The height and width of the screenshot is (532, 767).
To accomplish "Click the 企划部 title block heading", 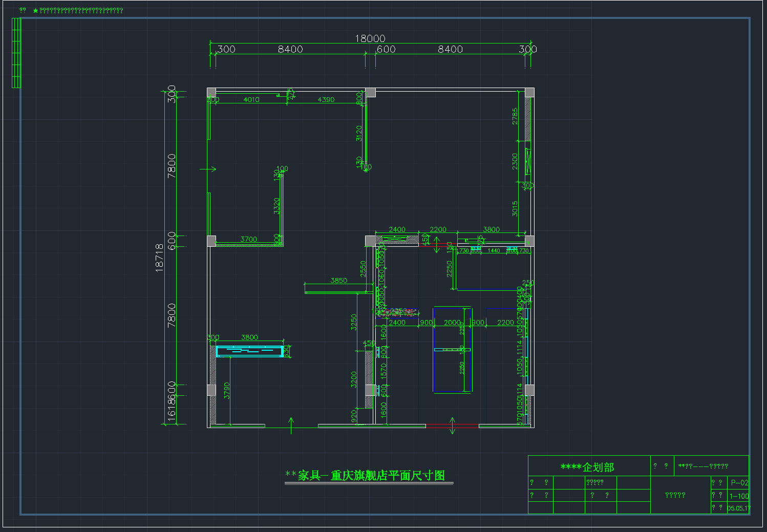I will [x=587, y=467].
